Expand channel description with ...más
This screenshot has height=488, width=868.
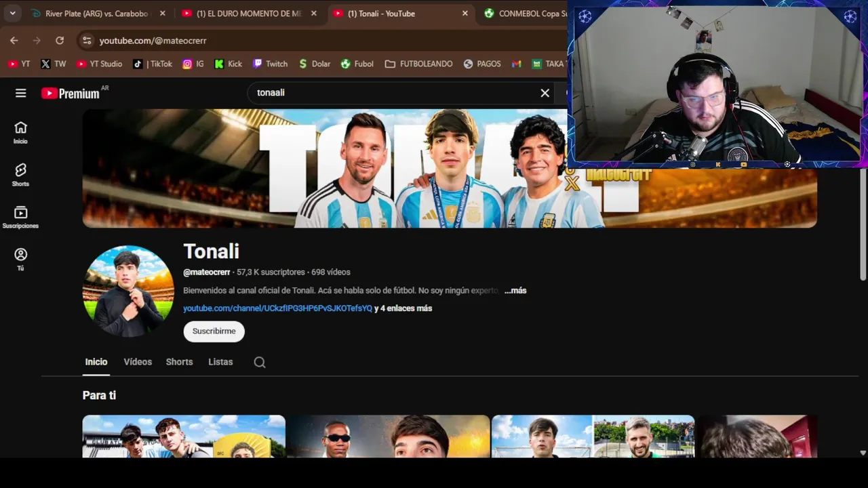[x=515, y=290]
